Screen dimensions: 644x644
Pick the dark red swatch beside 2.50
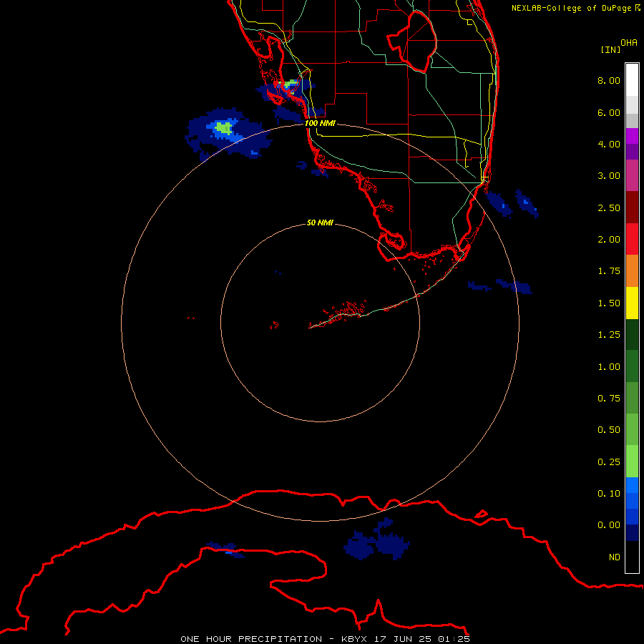632,208
